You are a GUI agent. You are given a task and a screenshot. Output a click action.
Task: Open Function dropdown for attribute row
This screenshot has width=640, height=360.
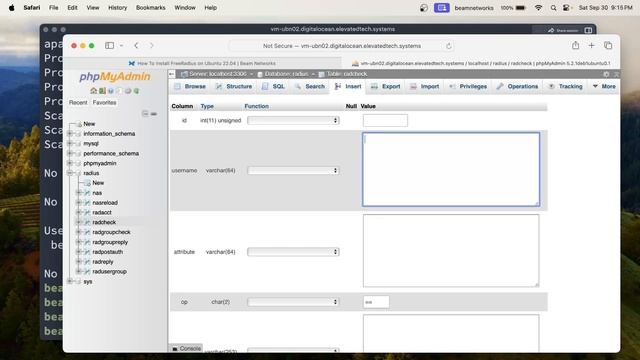coord(293,252)
